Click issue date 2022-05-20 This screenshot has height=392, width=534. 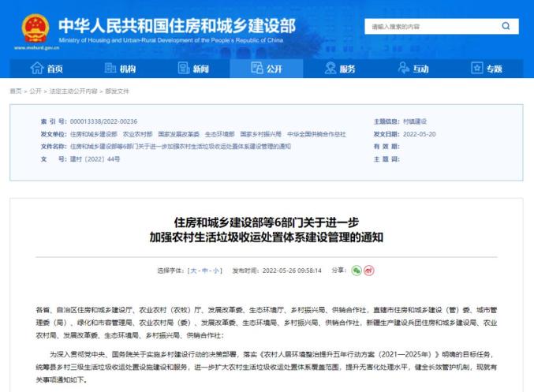click(x=419, y=134)
